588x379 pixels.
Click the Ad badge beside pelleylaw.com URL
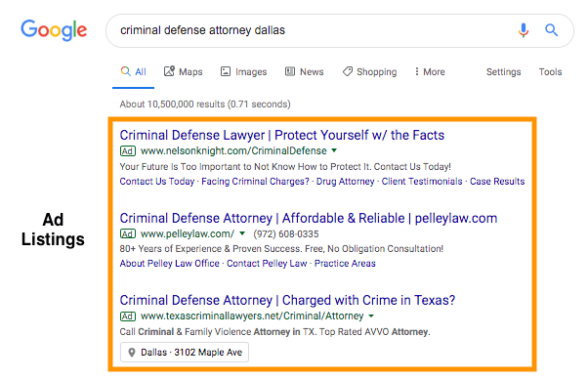click(128, 233)
